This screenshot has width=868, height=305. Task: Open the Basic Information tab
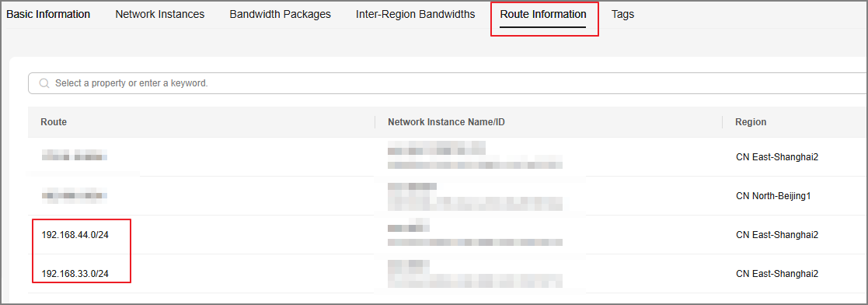coord(48,15)
